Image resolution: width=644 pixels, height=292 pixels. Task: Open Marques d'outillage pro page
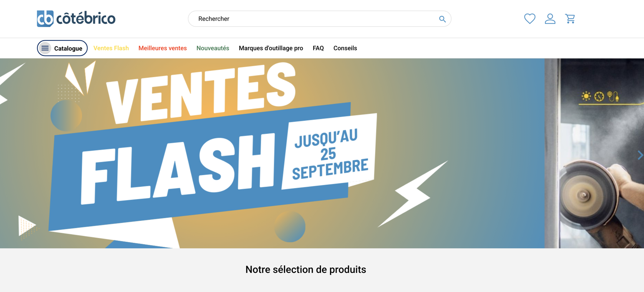(x=271, y=48)
